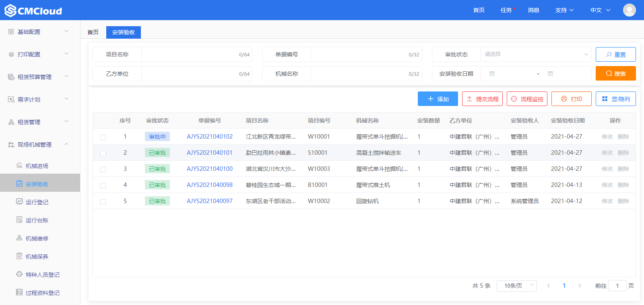Viewport: 644px width, 305px height.
Task: Click the 流程监控 target icon
Action: pos(514,99)
